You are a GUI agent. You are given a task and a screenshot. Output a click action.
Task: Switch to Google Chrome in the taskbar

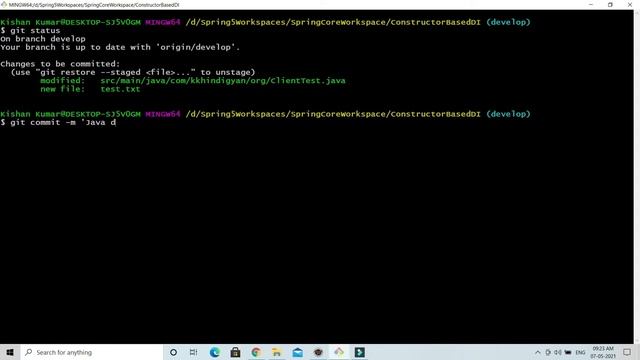(256, 352)
